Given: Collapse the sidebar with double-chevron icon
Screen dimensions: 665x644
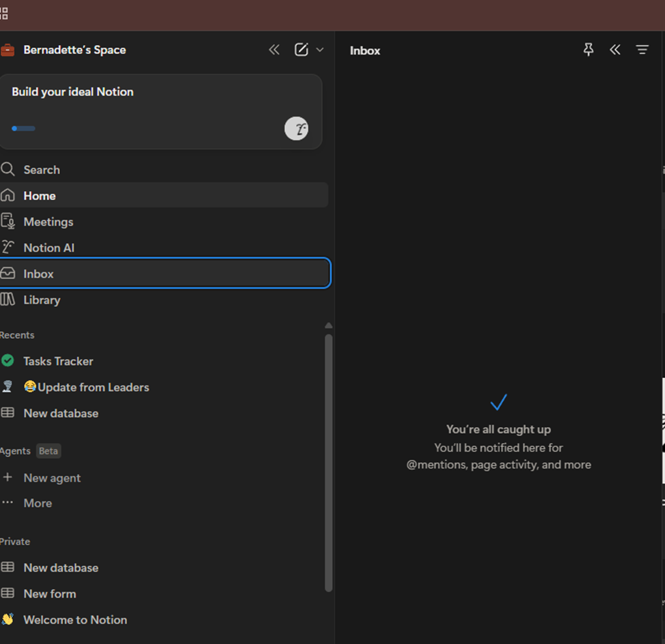Looking at the screenshot, I should click(274, 50).
